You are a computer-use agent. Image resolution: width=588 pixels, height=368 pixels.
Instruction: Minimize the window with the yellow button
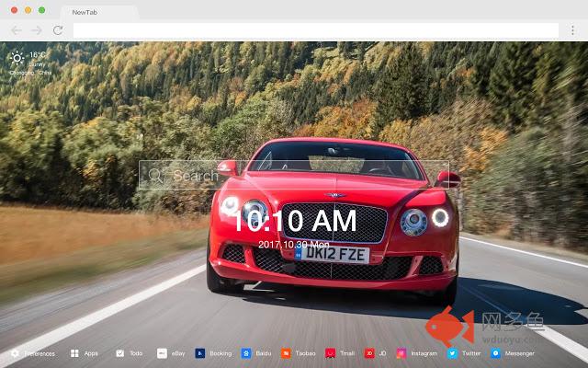[x=28, y=10]
